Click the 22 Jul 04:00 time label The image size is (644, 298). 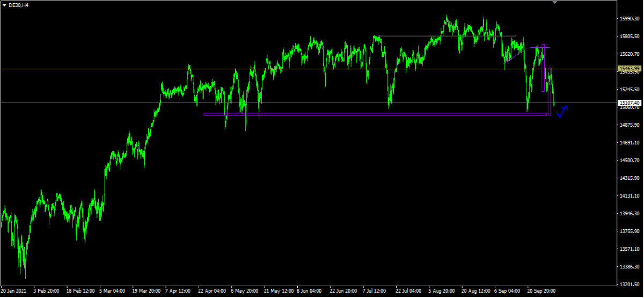pyautogui.click(x=409, y=291)
